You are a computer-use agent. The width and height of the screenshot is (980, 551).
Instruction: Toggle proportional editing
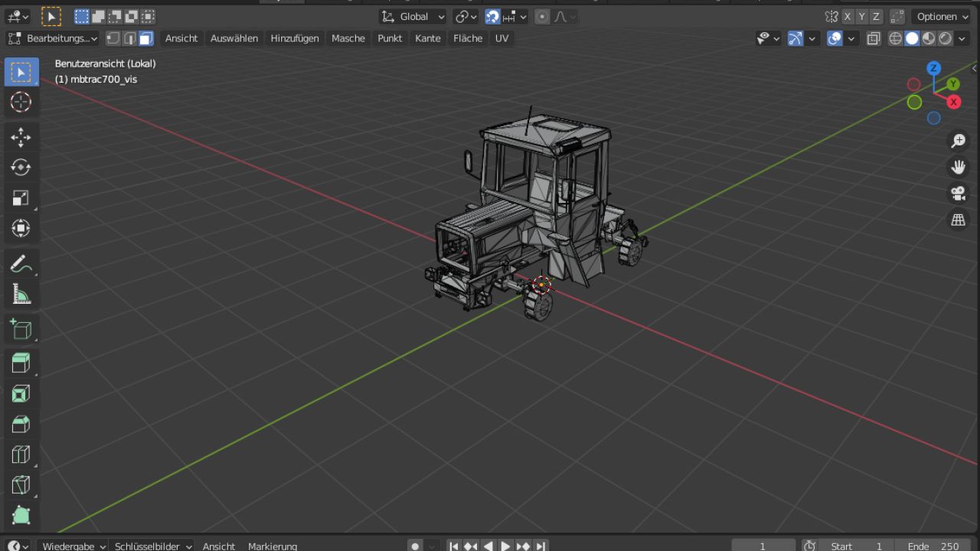point(542,16)
